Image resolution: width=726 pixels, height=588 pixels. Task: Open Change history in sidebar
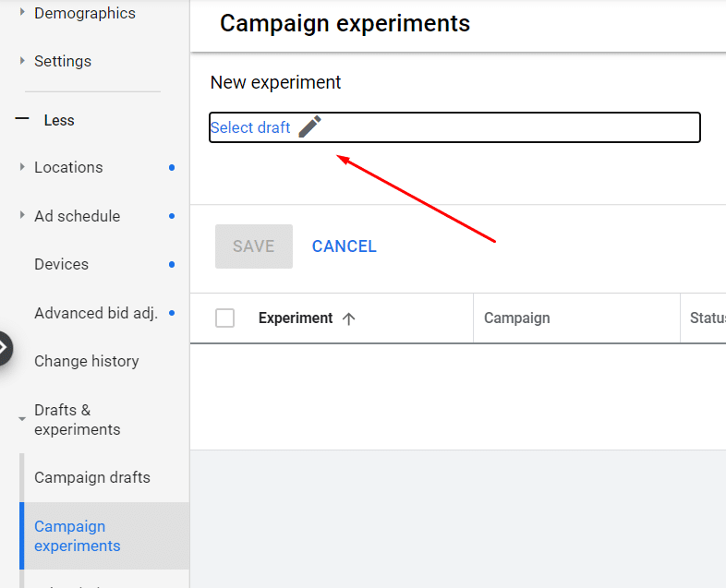coord(86,361)
